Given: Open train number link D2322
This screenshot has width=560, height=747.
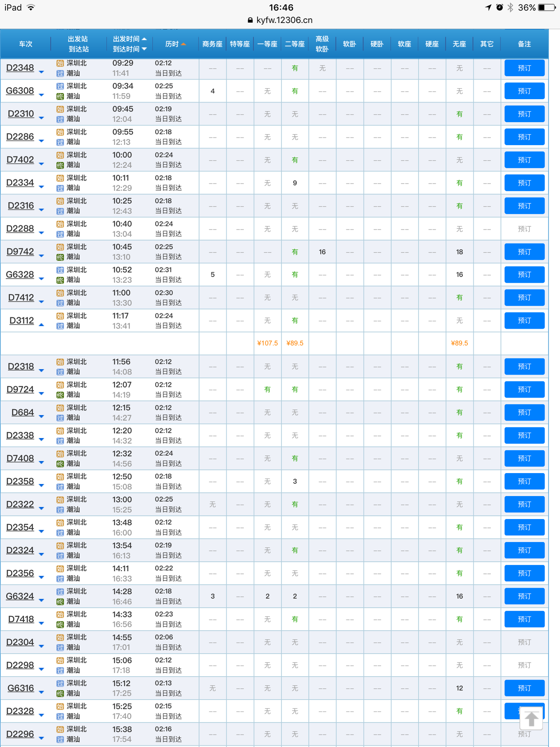Looking at the screenshot, I should (20, 505).
